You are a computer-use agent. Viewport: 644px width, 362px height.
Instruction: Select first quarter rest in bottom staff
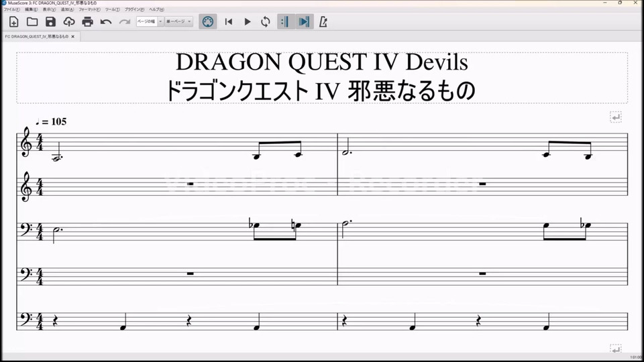click(x=56, y=321)
